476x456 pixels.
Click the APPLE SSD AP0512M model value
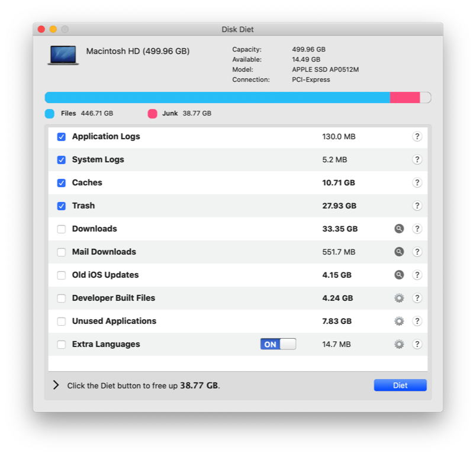(x=326, y=69)
